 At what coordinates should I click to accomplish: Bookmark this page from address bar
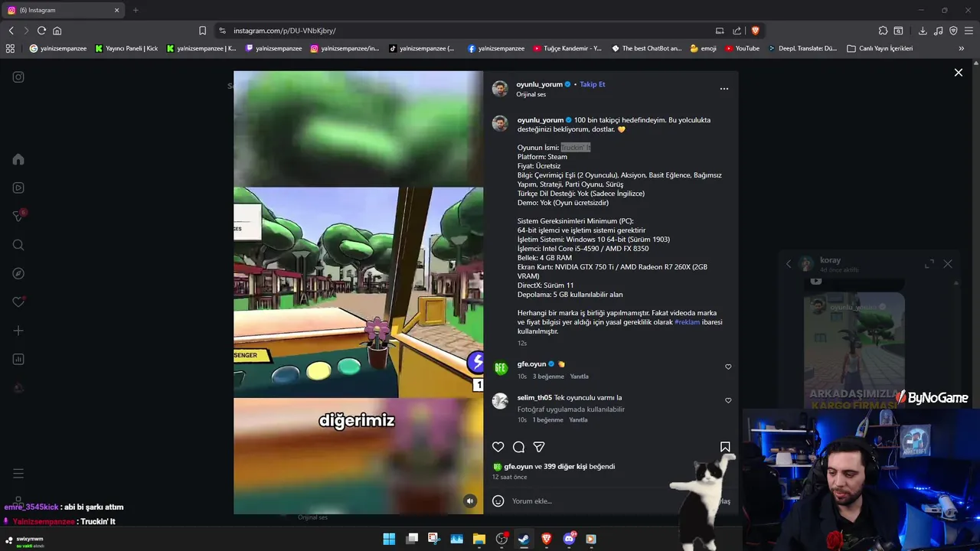202,31
